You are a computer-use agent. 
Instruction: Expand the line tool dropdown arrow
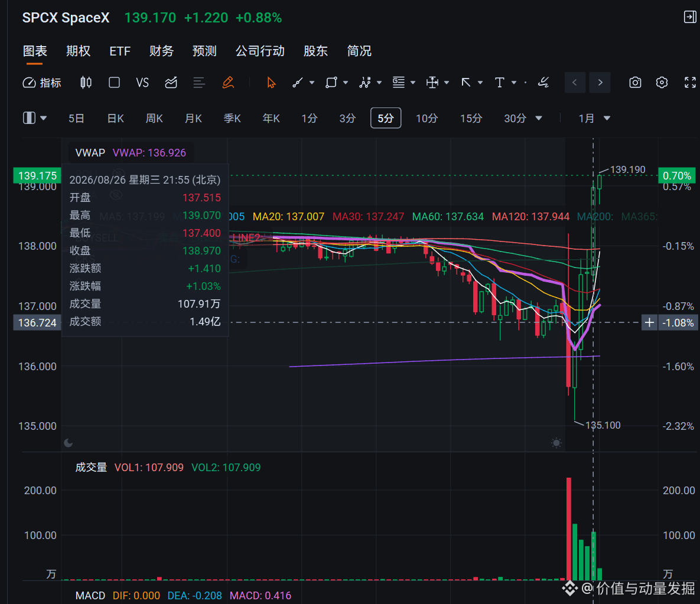(312, 83)
